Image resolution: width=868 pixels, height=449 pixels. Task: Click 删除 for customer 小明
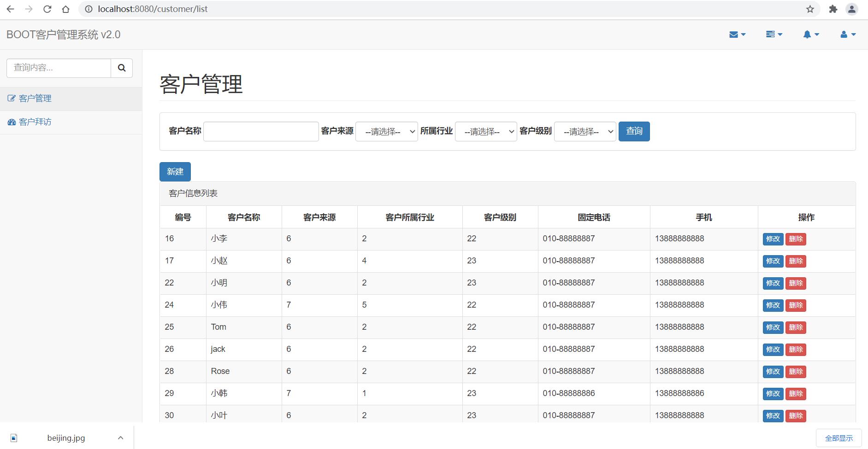click(796, 283)
